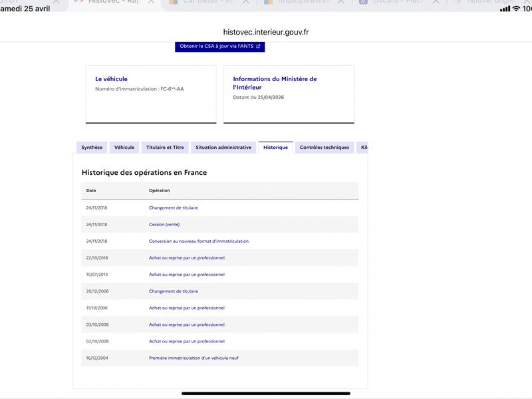Open the Véhicule tab
The image size is (532, 399).
pyautogui.click(x=124, y=148)
